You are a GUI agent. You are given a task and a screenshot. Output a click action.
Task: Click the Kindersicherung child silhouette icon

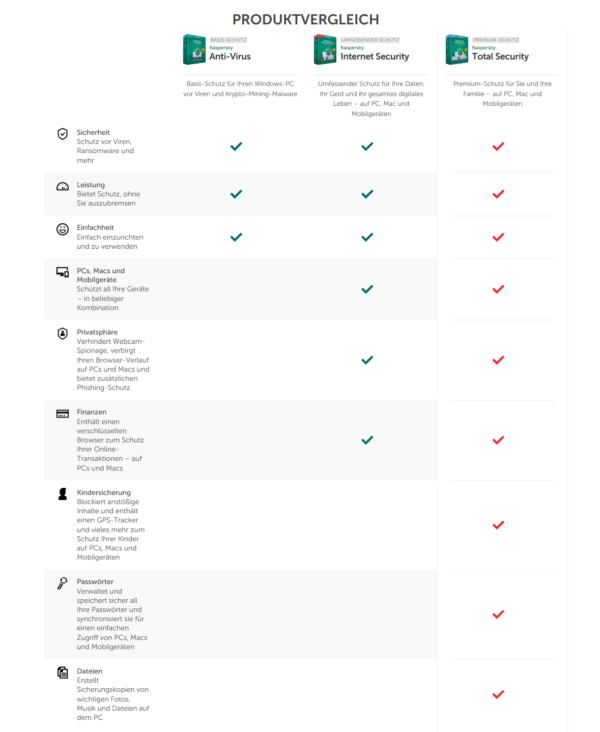coord(62,495)
